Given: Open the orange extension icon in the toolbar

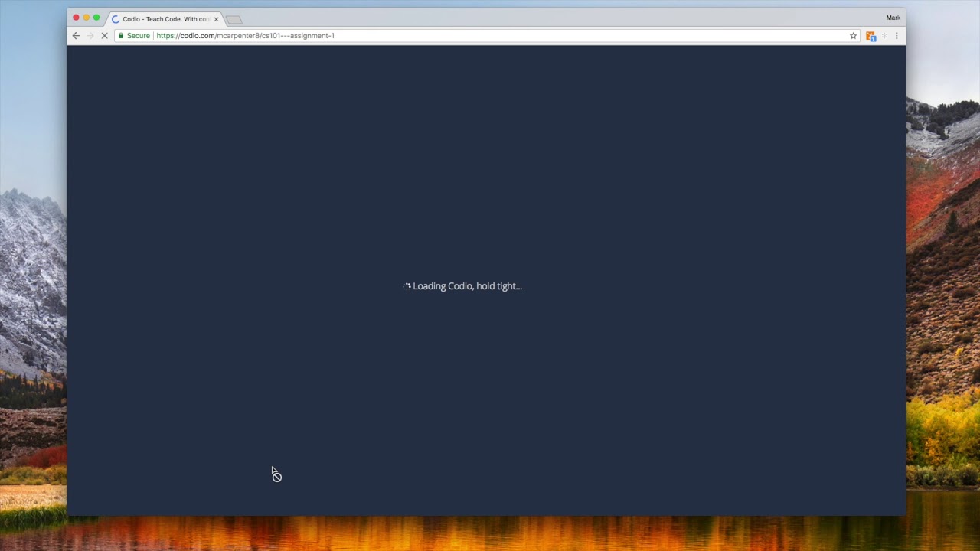Looking at the screenshot, I should pos(871,36).
